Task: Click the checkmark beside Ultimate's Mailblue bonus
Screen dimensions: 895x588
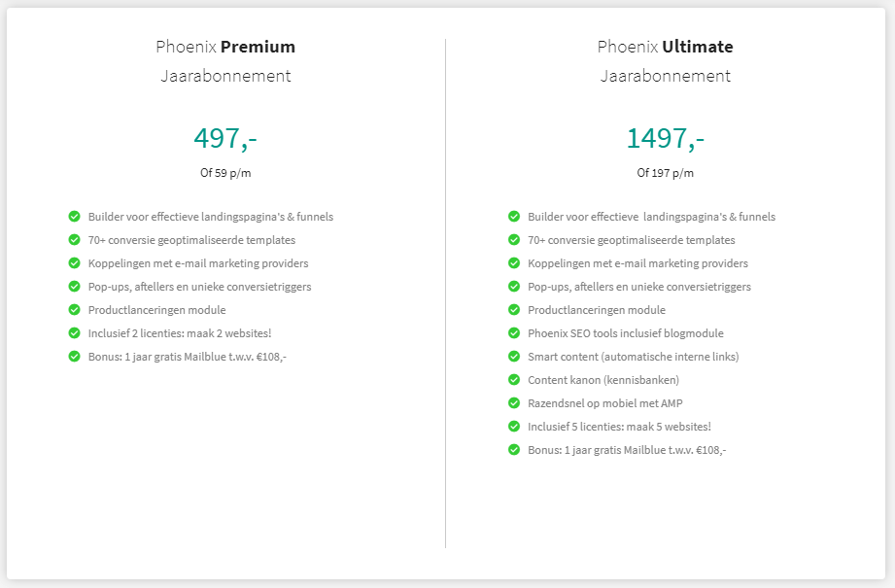Action: [x=514, y=450]
